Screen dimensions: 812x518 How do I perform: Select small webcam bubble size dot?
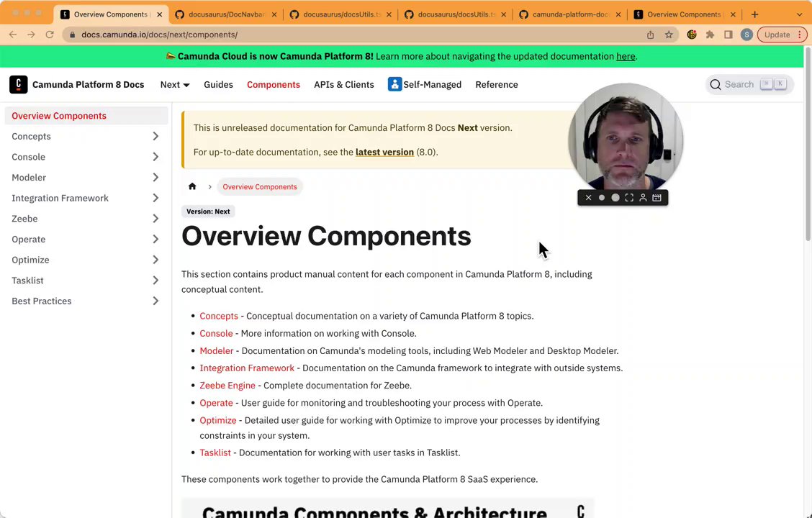click(602, 198)
